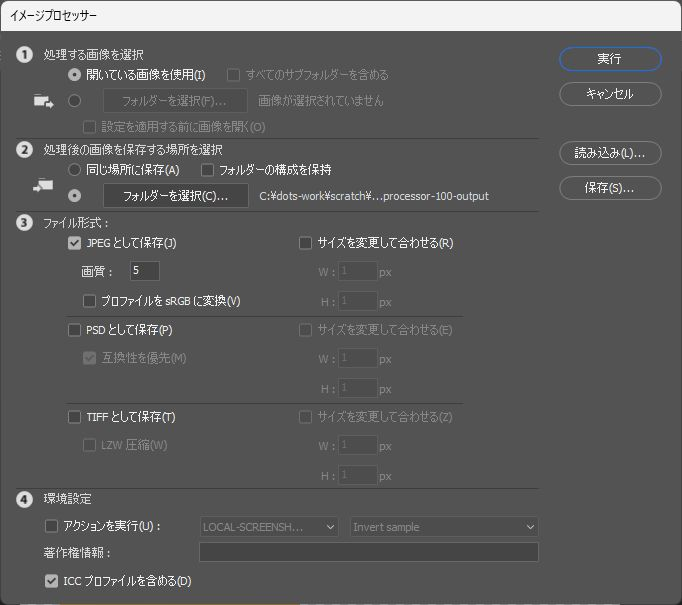Click the JPEG height H field

pos(358,301)
